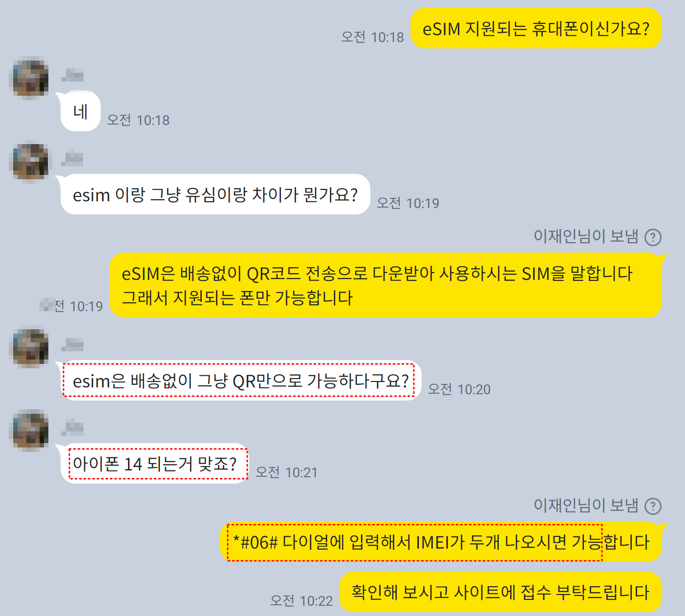The width and height of the screenshot is (685, 616).
Task: Click blurred sender name above 네 message
Action: [72, 75]
